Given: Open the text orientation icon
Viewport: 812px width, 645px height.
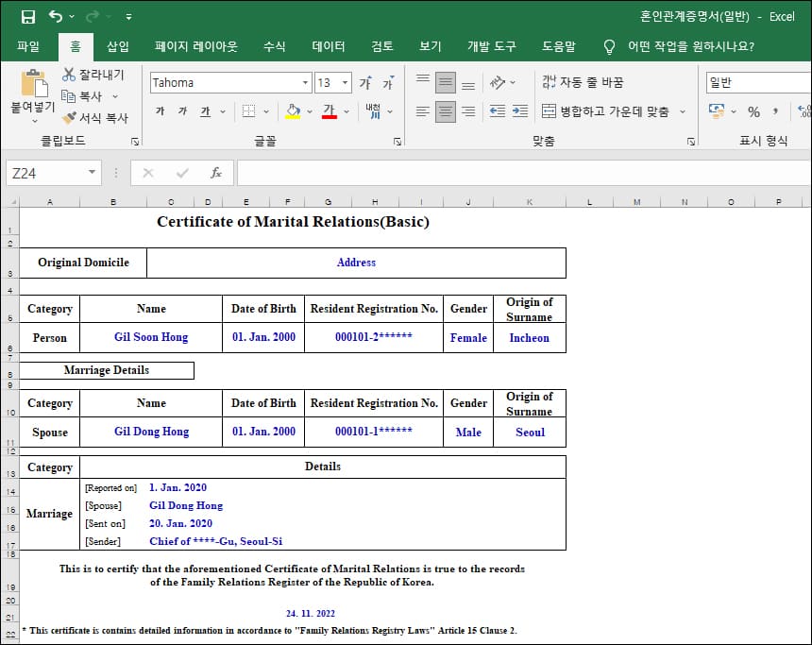Looking at the screenshot, I should [498, 82].
